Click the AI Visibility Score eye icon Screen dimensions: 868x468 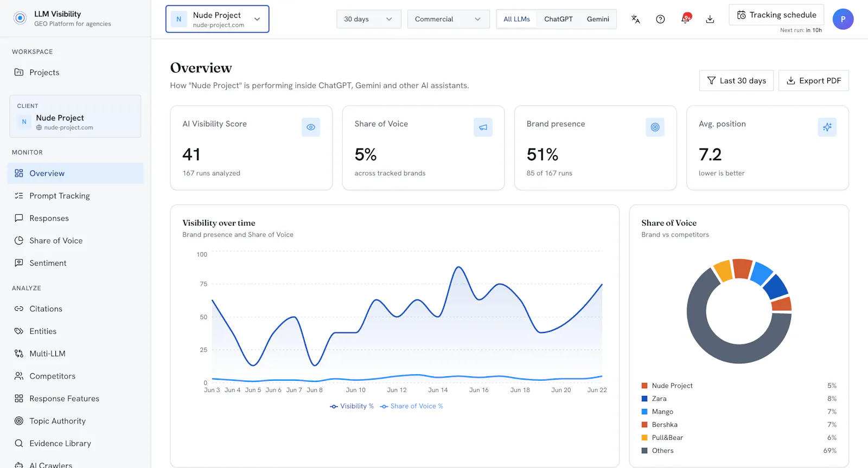pyautogui.click(x=311, y=127)
